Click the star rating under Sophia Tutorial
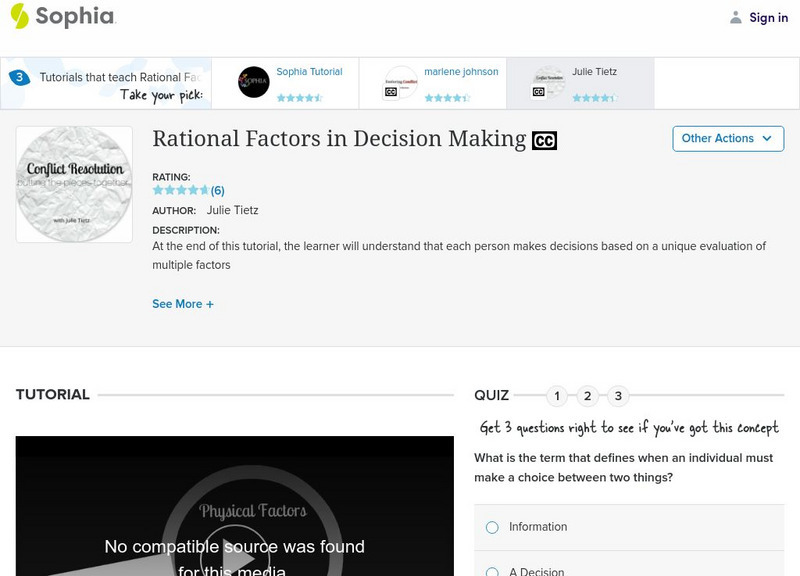The width and height of the screenshot is (800, 576). (x=299, y=95)
